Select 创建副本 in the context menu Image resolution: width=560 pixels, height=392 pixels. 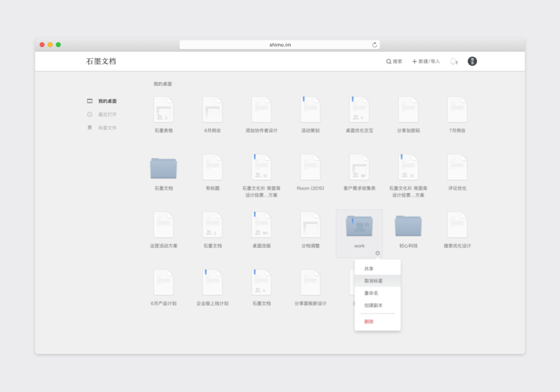coord(374,306)
